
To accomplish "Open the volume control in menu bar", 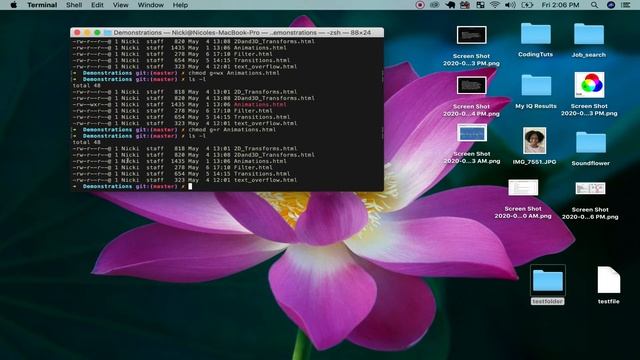I will click(510, 5).
